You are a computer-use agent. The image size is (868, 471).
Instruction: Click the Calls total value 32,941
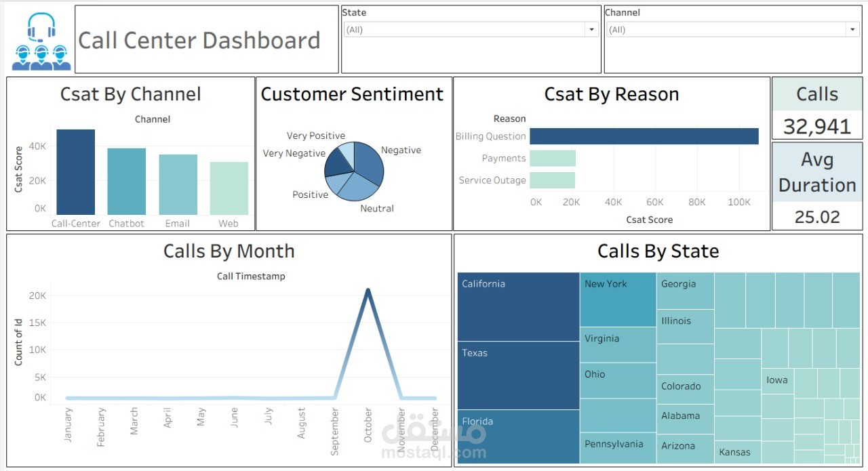click(817, 126)
